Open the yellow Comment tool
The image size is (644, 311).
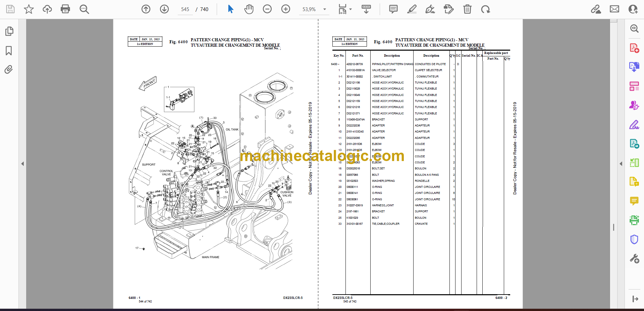click(x=634, y=201)
